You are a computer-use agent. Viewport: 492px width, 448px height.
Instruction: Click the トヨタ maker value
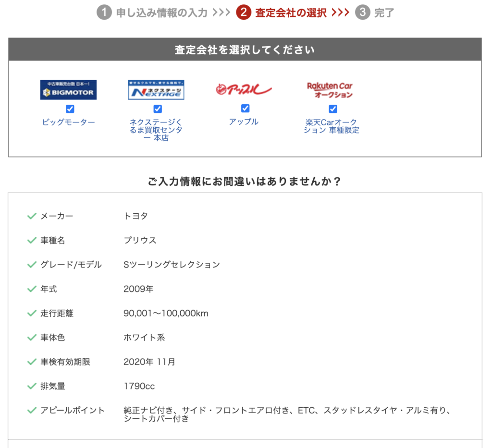pos(135,216)
